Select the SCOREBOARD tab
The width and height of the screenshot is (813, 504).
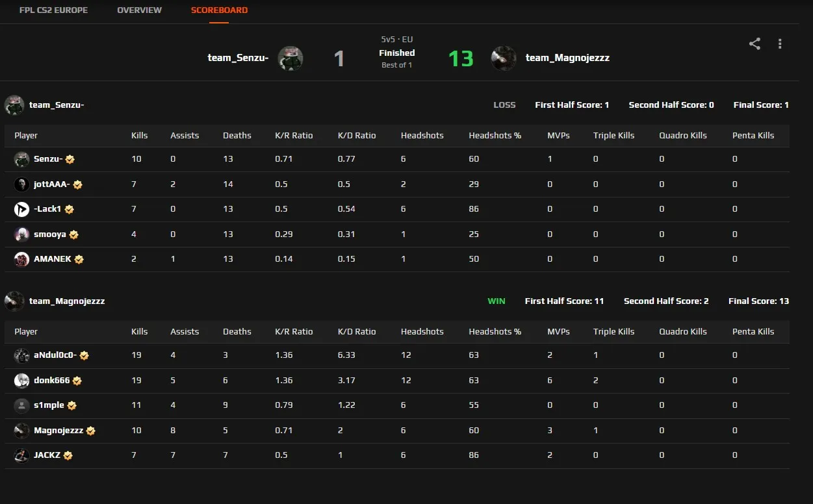tap(219, 10)
